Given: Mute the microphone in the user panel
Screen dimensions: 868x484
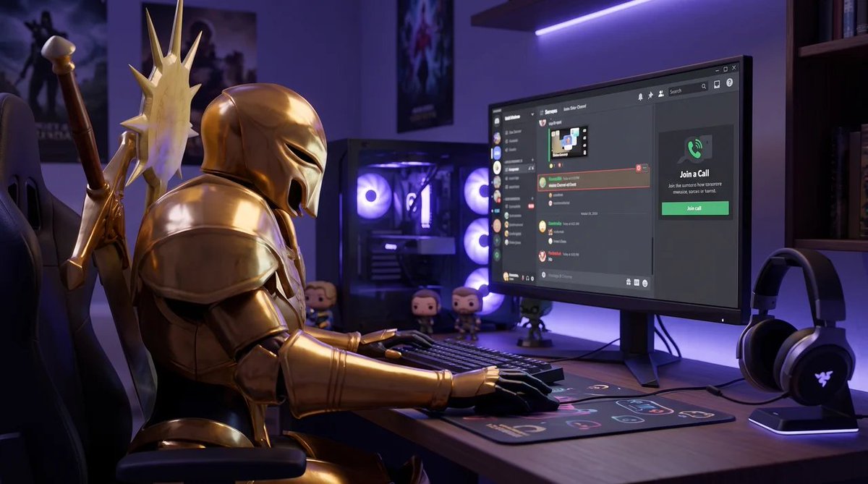Looking at the screenshot, I should (523, 278).
